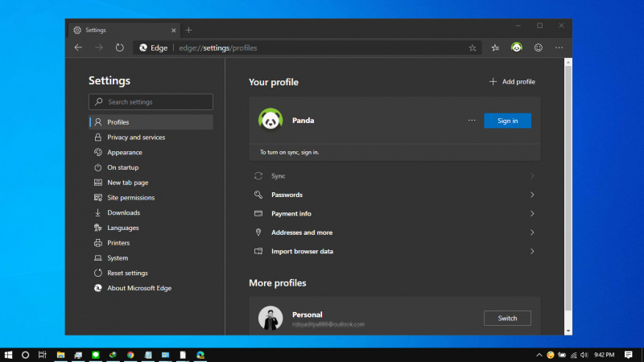Click the 9:42 PM taskbar clock

tap(605, 355)
